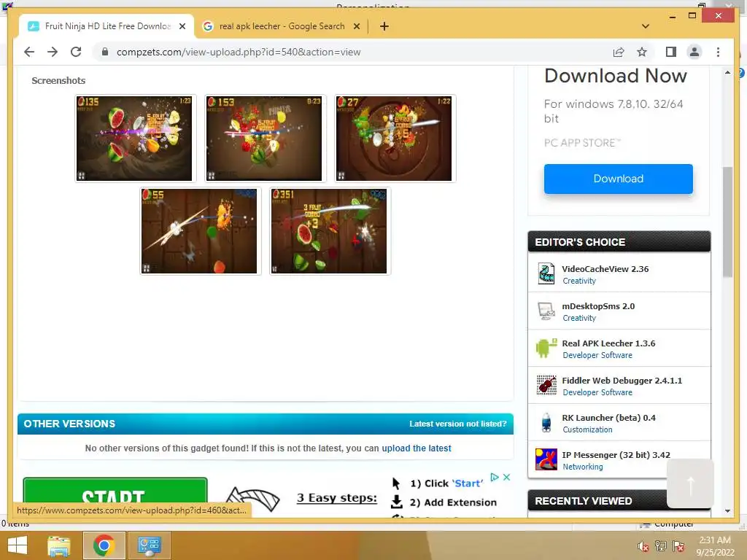
Task: Share this page from the address bar
Action: click(x=619, y=52)
